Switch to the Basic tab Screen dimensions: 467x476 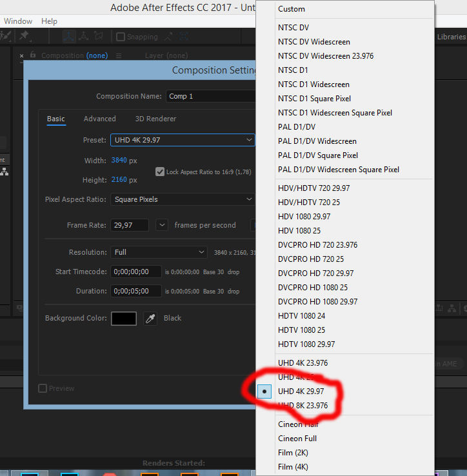pyautogui.click(x=56, y=119)
